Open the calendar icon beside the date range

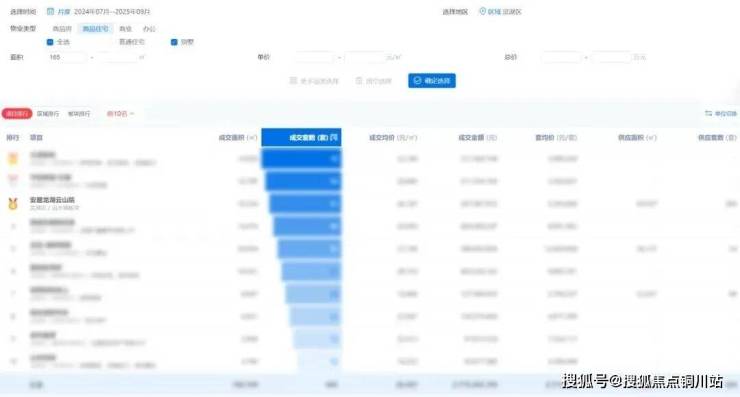tap(50, 11)
